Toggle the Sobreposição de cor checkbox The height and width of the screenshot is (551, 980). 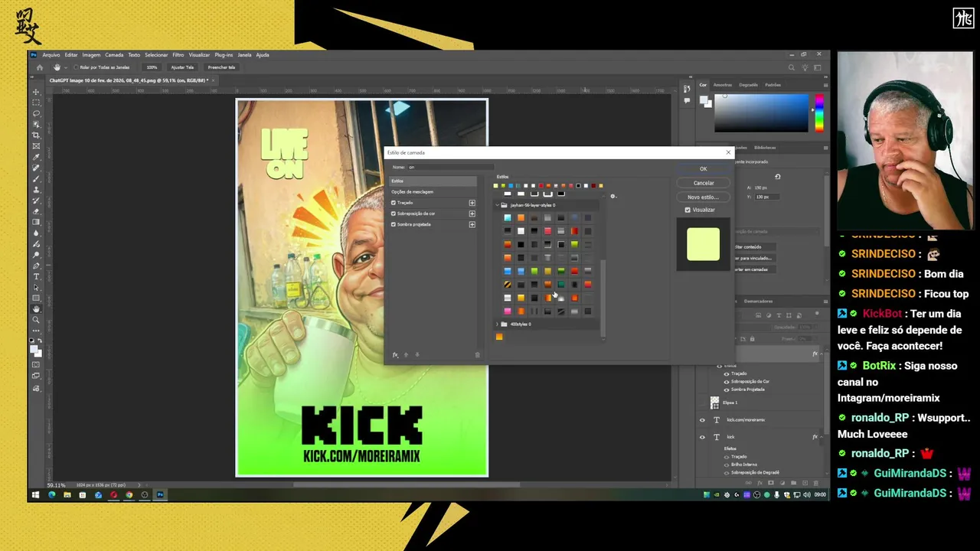[x=394, y=214]
